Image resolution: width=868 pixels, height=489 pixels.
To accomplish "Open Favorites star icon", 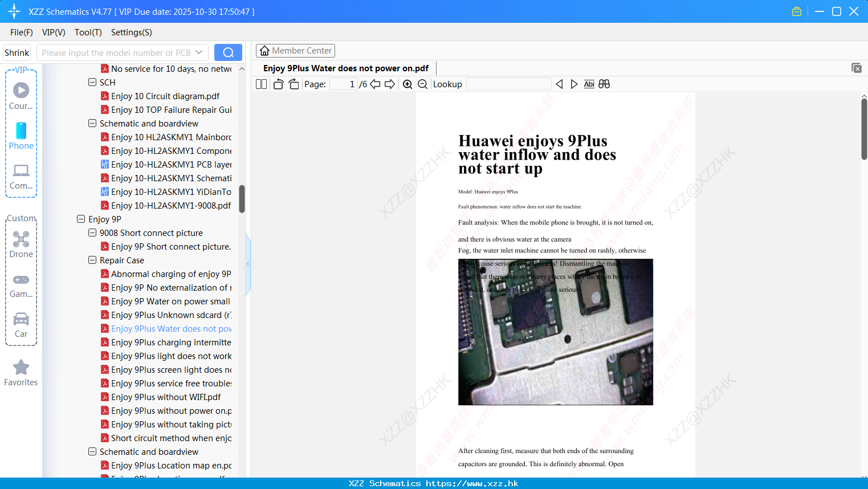I will tap(21, 373).
